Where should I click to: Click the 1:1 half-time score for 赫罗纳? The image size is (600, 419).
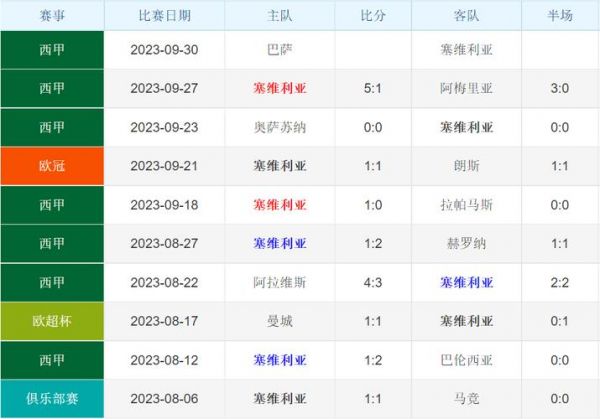[x=559, y=243]
